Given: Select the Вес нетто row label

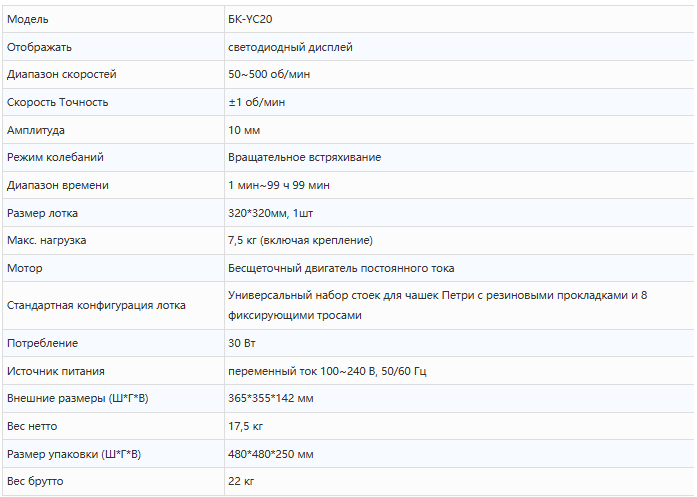Looking at the screenshot, I should (x=32, y=426).
